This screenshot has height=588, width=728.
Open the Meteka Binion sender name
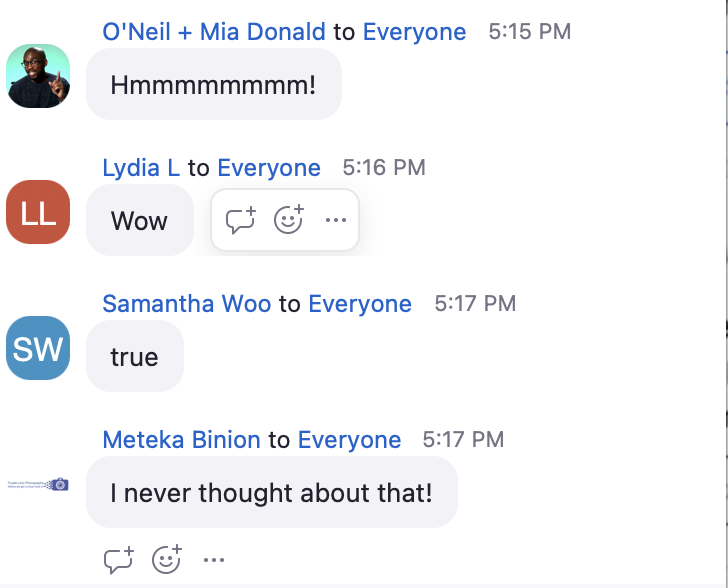[x=181, y=440]
